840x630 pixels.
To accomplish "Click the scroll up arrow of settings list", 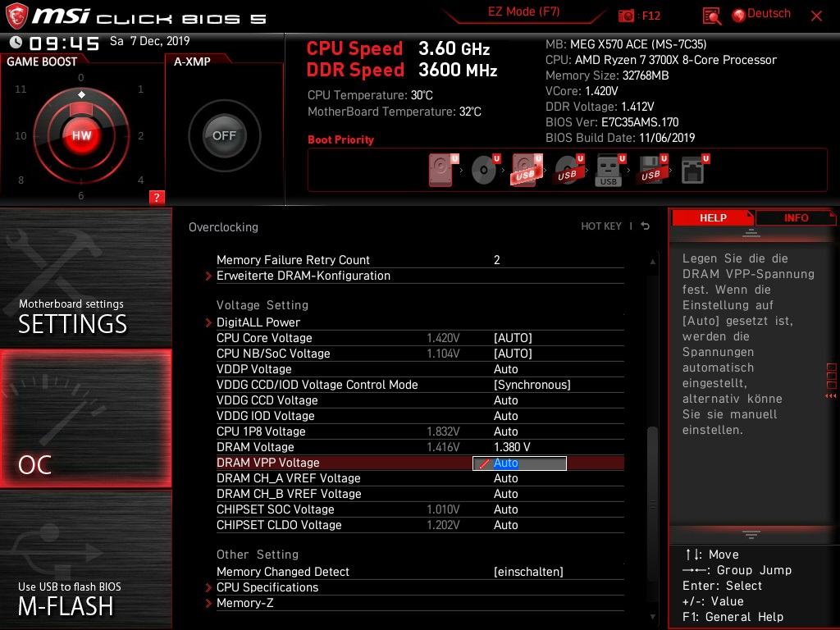I will pos(652,262).
